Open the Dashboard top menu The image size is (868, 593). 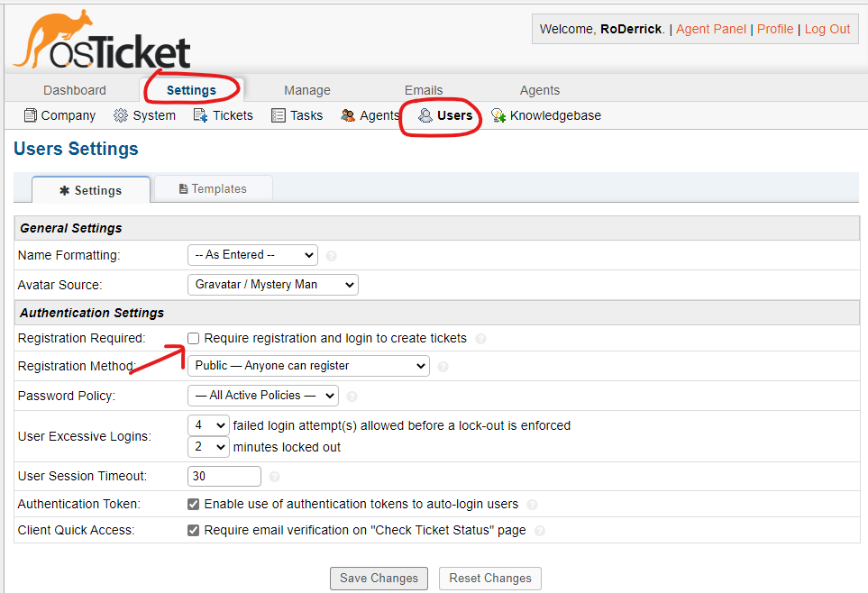tap(75, 90)
